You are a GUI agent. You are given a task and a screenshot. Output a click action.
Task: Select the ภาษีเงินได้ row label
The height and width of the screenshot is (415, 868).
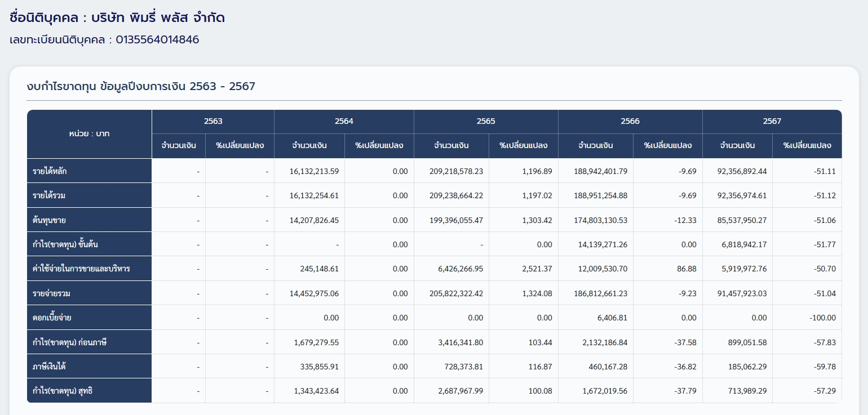click(50, 367)
